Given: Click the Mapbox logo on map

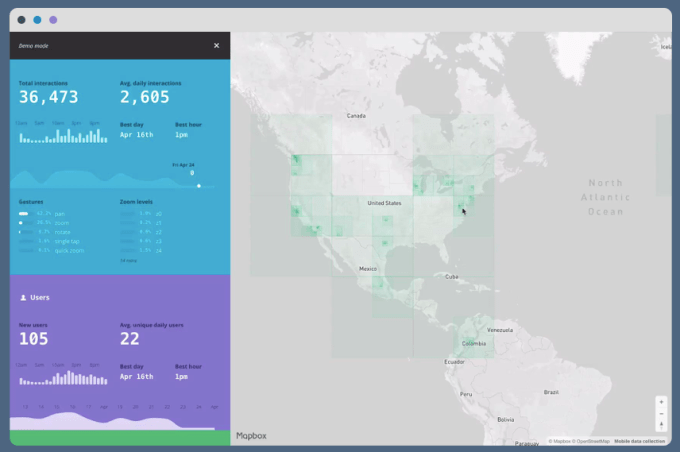Looking at the screenshot, I should pos(252,436).
